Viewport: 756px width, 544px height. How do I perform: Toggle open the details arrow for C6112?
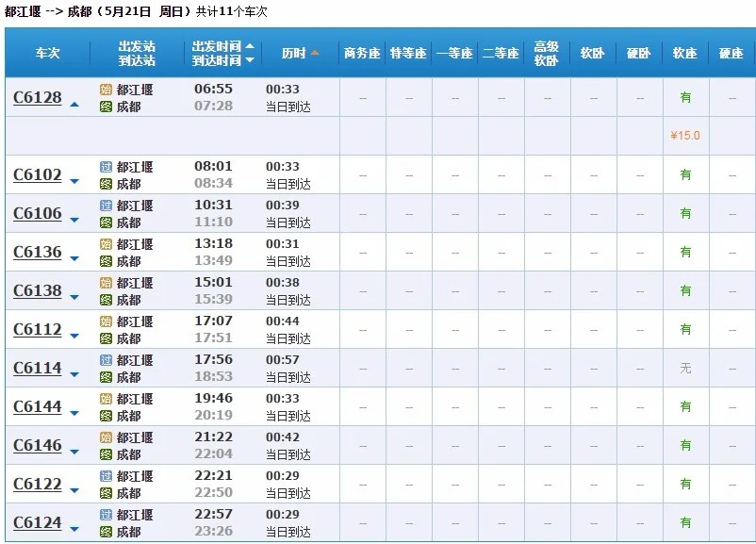coord(74,336)
